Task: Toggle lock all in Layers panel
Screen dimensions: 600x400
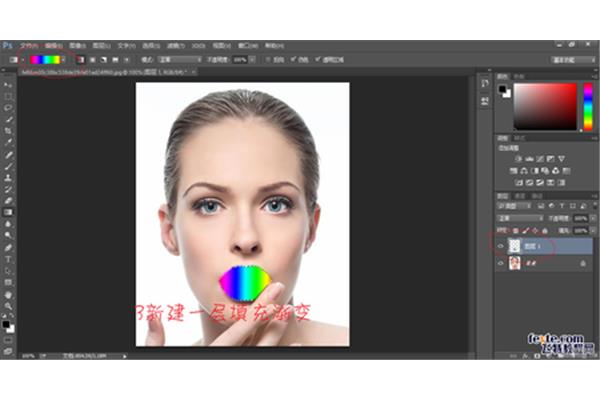Action: (545, 230)
